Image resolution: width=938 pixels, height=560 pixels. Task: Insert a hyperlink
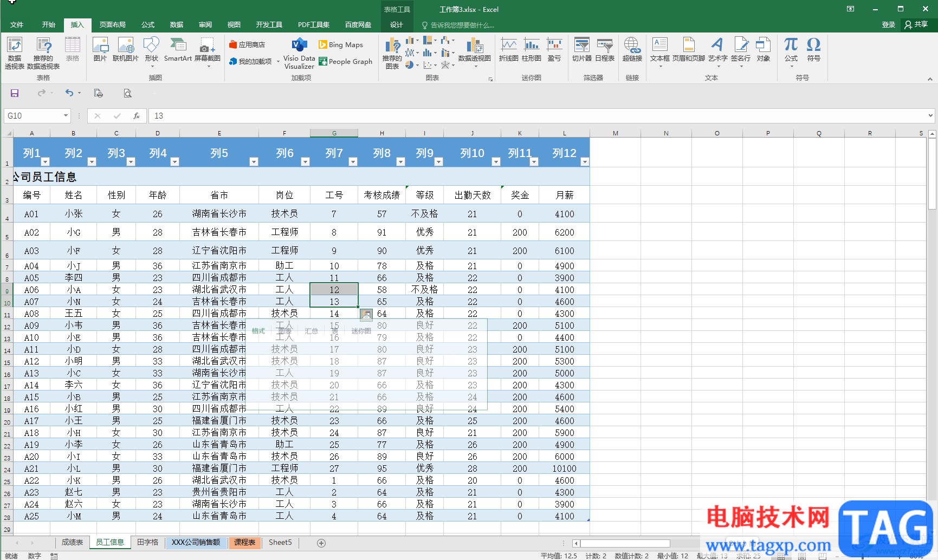coord(632,49)
